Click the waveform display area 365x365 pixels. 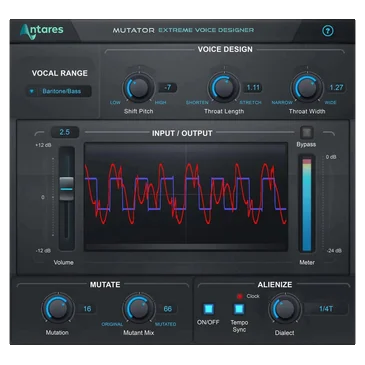(186, 197)
